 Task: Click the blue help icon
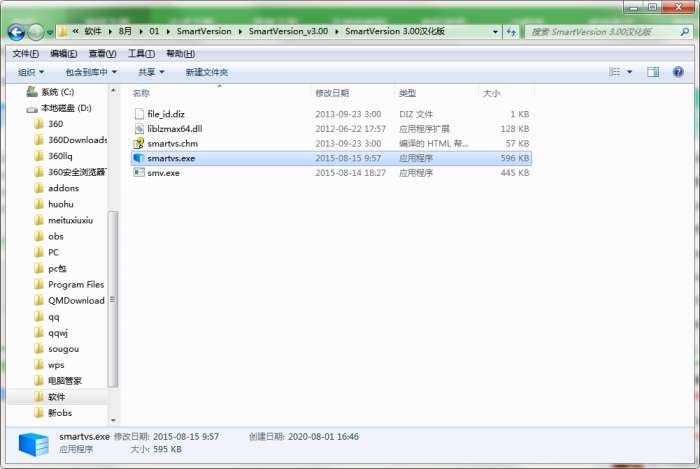pos(678,72)
